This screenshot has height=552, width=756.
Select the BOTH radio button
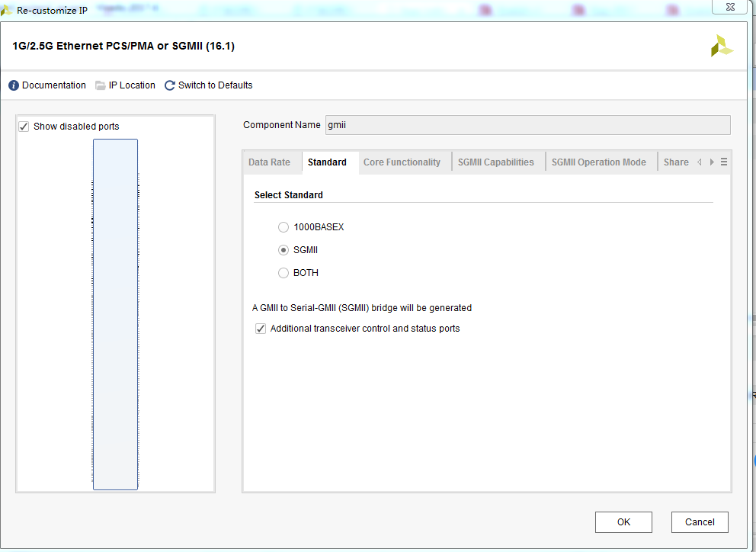pos(283,273)
